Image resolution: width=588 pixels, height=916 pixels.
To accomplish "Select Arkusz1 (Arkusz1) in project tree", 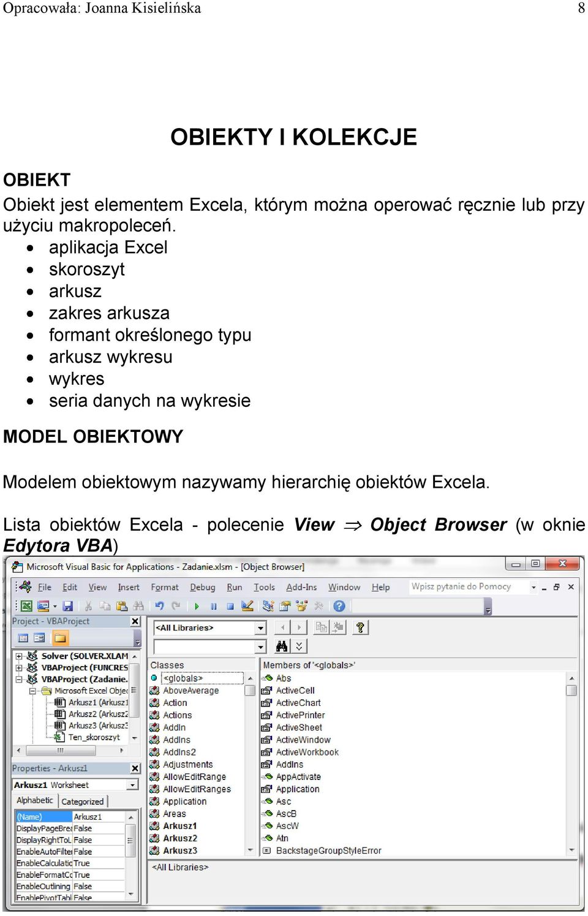I will click(x=92, y=703).
